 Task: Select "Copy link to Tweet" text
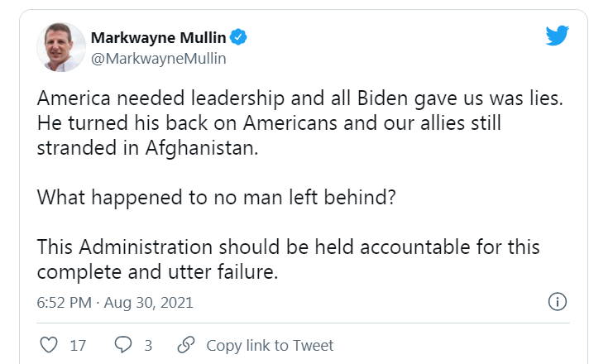270,345
